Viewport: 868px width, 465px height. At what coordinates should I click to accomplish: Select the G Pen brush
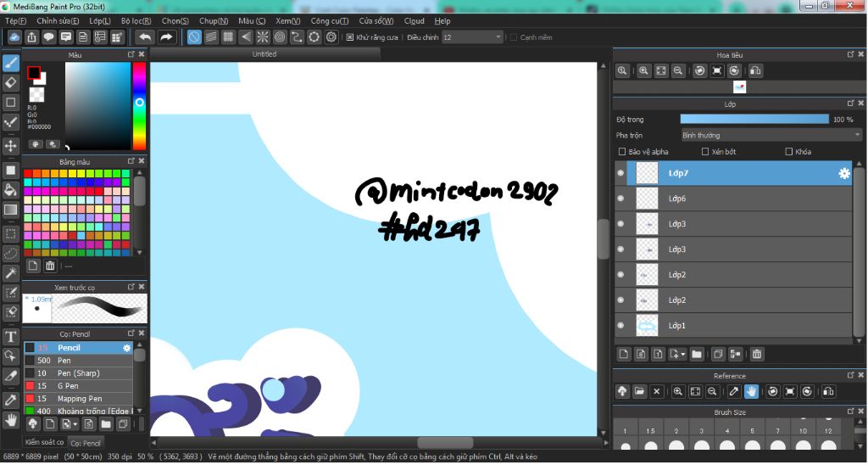pos(79,386)
